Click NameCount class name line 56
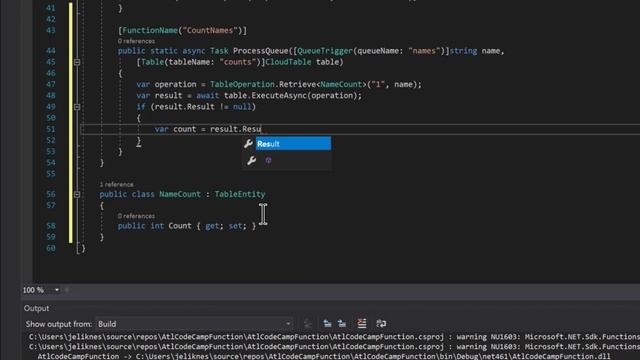The width and height of the screenshot is (640, 360). click(x=180, y=194)
